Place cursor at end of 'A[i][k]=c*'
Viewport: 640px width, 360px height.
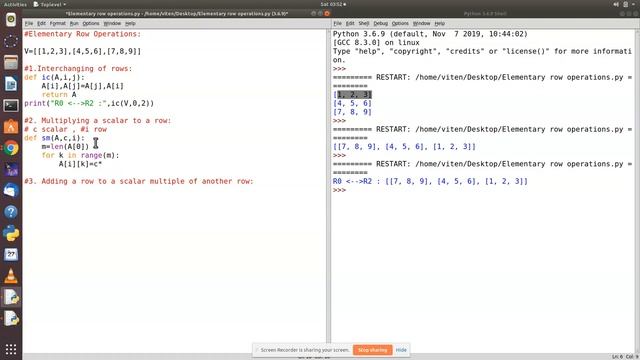point(102,164)
